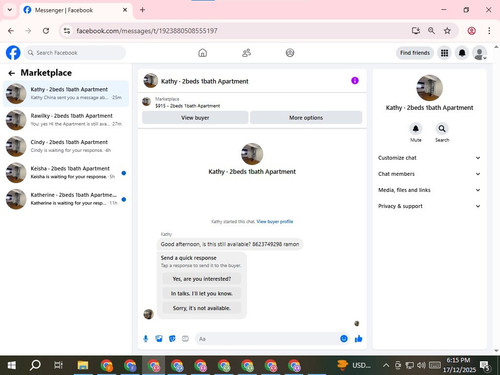500x375 pixels.
Task: Send quick reply Sorry, it's not available.
Action: click(202, 308)
